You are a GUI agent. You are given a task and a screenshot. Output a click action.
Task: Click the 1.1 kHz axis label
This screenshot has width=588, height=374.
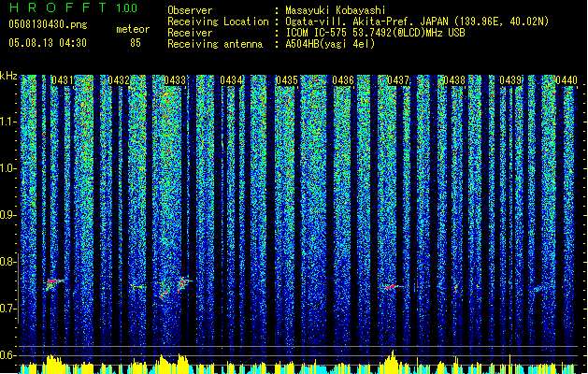tap(7, 122)
